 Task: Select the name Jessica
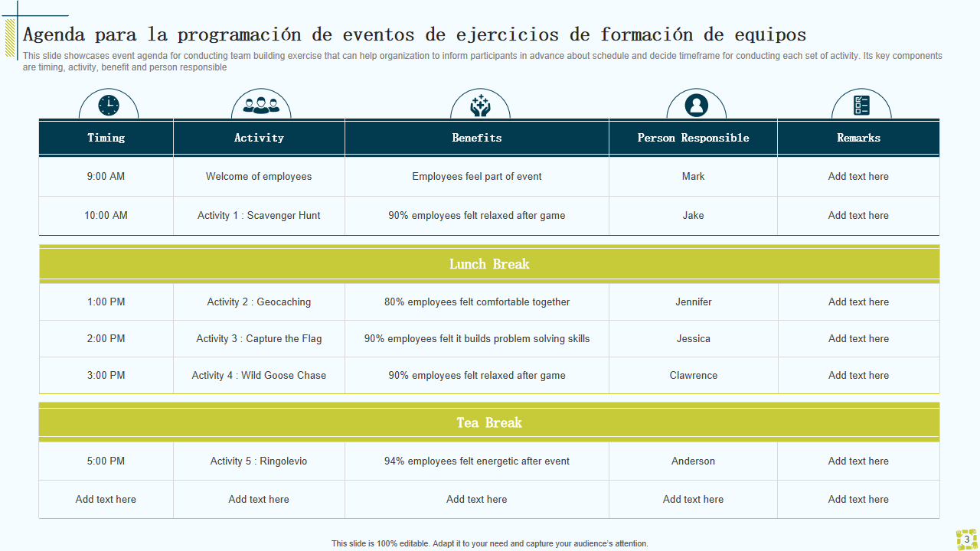(x=694, y=339)
